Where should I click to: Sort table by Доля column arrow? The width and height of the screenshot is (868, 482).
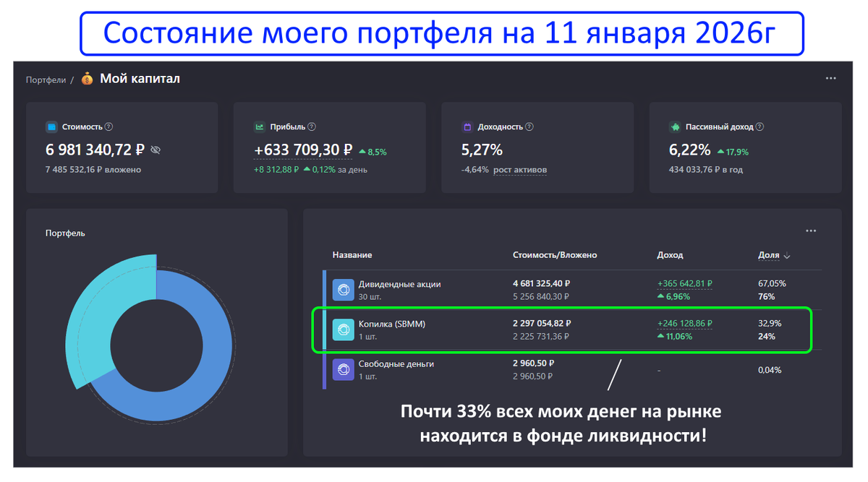pos(787,256)
